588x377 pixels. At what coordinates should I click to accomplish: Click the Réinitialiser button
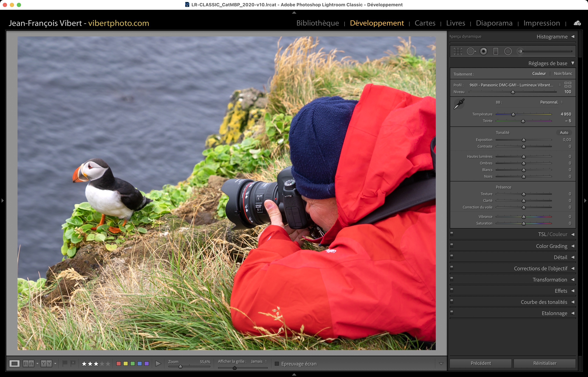(x=544, y=363)
